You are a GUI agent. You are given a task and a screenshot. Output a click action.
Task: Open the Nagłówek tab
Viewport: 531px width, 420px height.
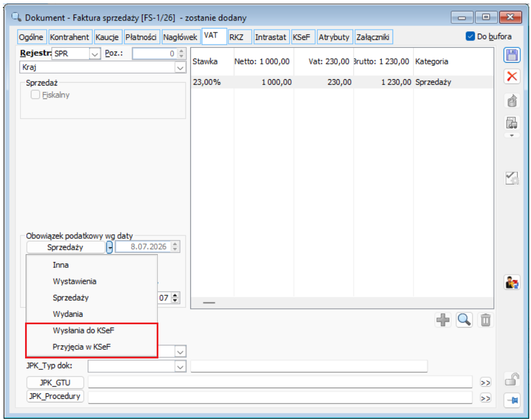(x=180, y=37)
